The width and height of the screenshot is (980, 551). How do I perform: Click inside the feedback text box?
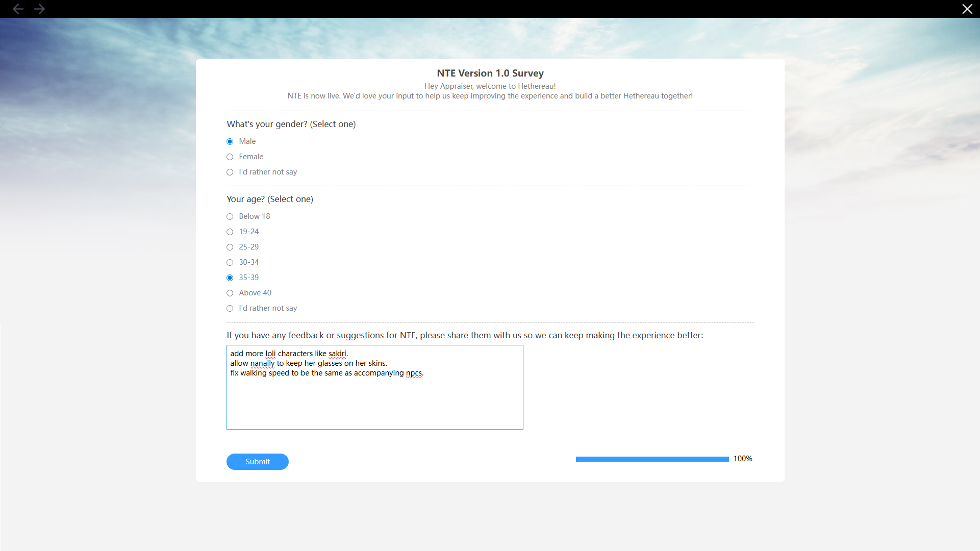tap(374, 387)
